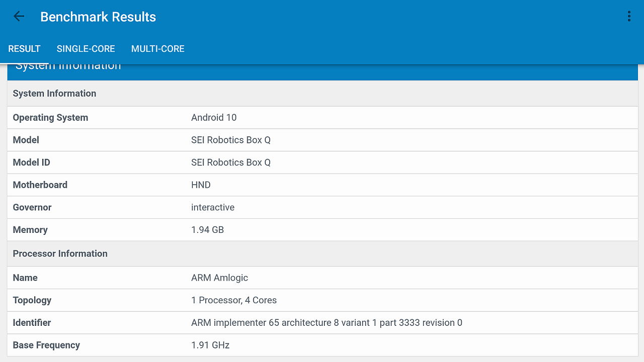Image resolution: width=644 pixels, height=362 pixels.
Task: Click the Identifier label
Action: pos(32,323)
